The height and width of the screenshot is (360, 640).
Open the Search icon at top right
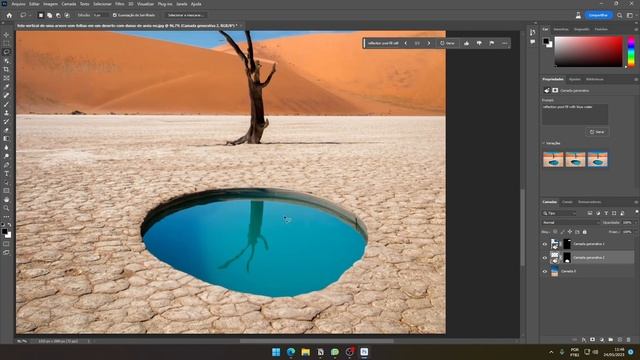pyautogui.click(x=620, y=15)
